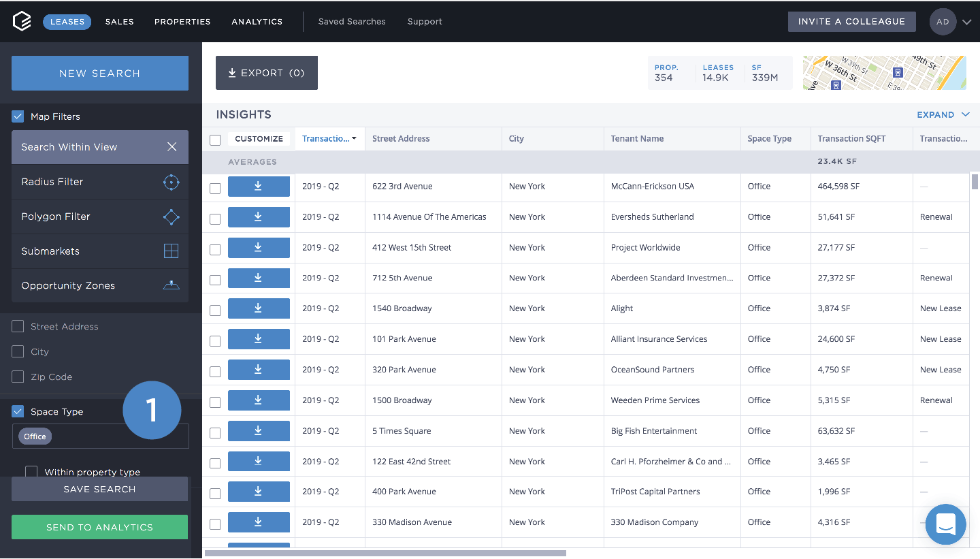Screen dimensions: 980x559
Task: Open the AD user avatar menu
Action: (943, 21)
